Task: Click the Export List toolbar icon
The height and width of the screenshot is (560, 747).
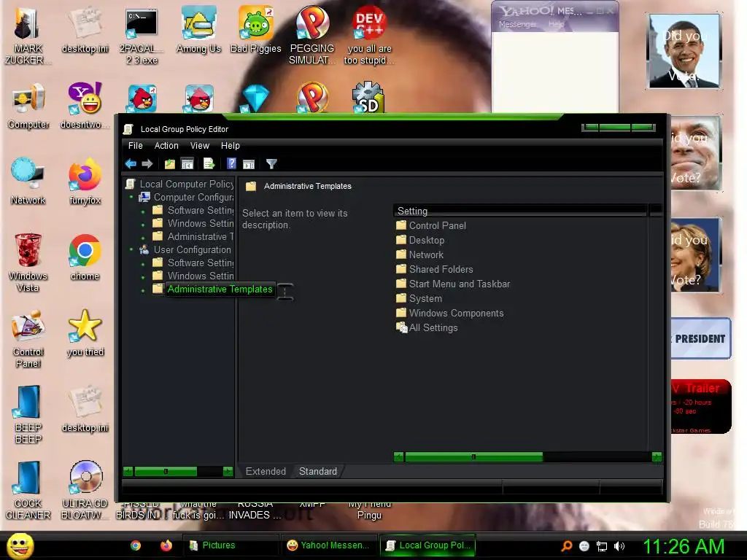Action: click(x=209, y=164)
